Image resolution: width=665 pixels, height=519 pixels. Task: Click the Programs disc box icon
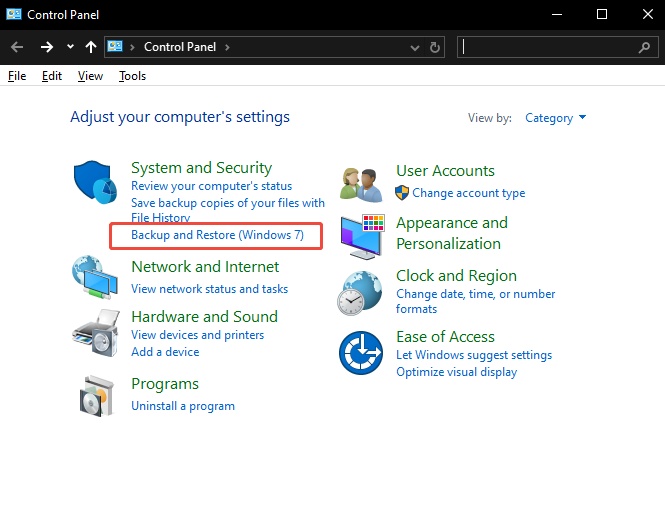point(97,396)
